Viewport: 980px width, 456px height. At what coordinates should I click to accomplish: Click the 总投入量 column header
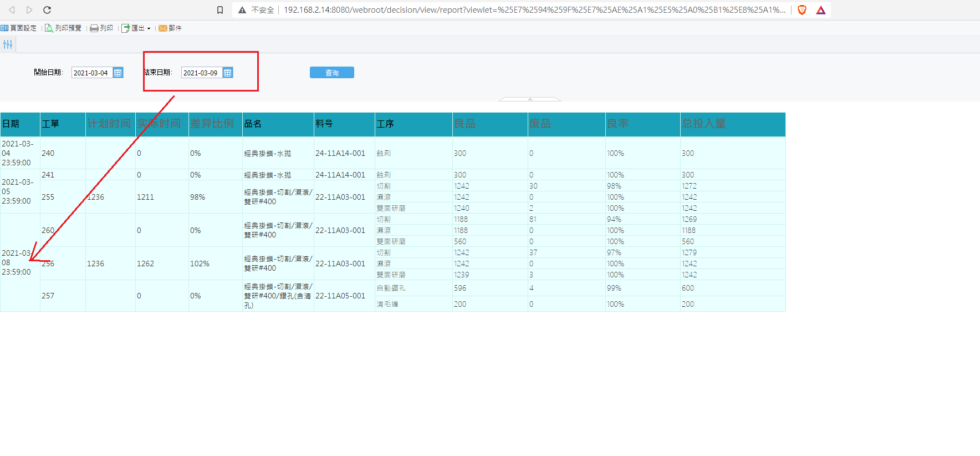tap(733, 124)
